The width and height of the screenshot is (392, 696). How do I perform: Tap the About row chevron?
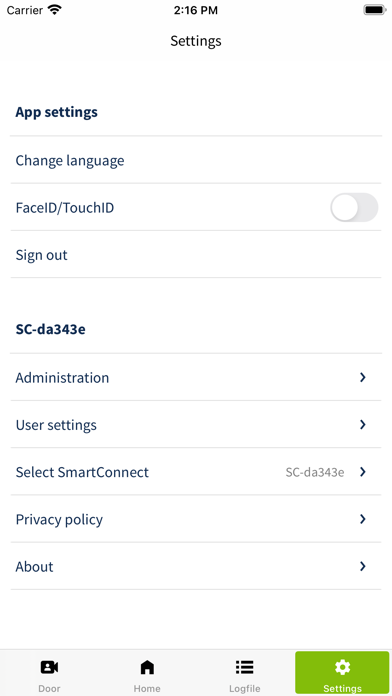click(363, 566)
